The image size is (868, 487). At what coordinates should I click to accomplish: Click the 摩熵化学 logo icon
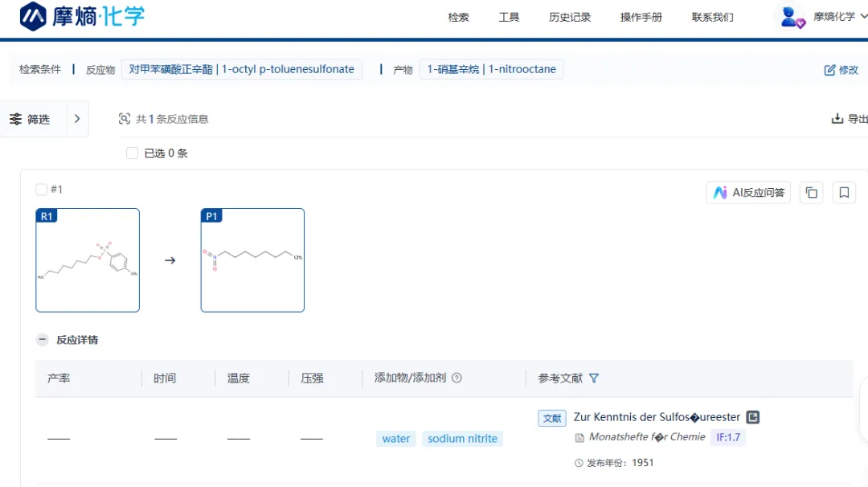point(34,16)
